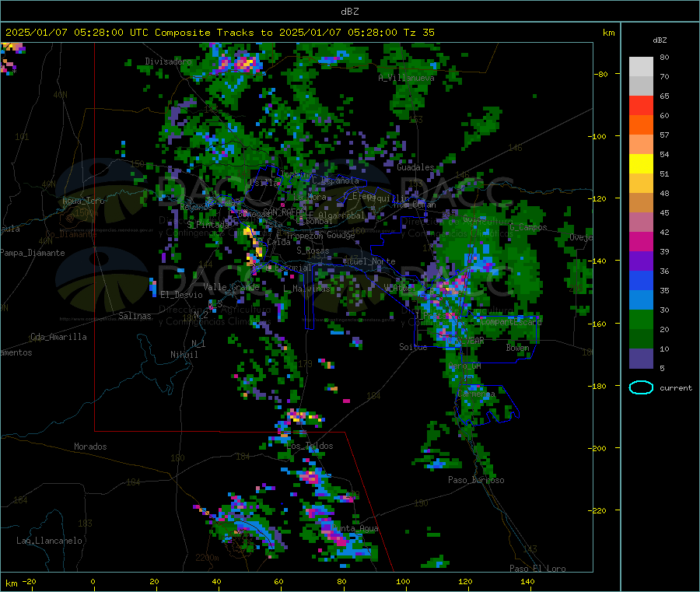Image resolution: width=700 pixels, height=592 pixels.
Task: Click the 'dBZ' title at top center
Action: point(349,12)
